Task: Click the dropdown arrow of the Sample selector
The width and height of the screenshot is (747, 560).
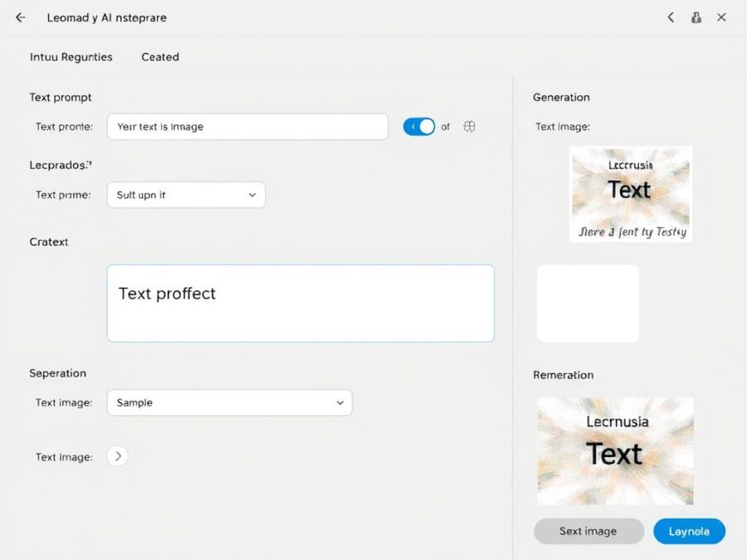Action: [339, 402]
